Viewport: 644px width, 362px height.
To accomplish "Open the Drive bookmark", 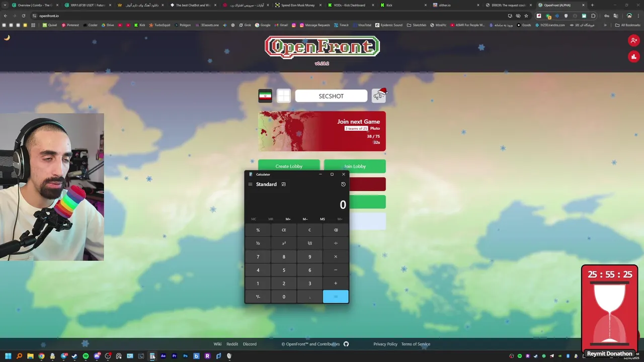I will pyautogui.click(x=108, y=25).
